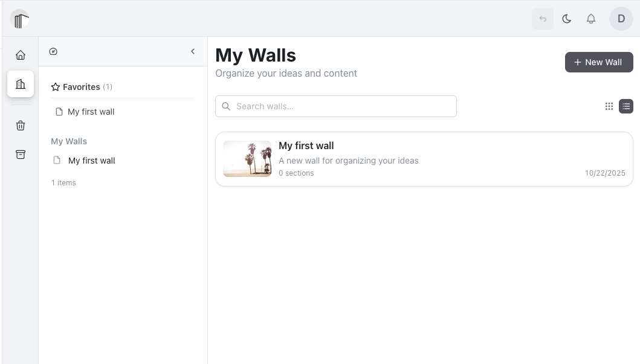Click the palm tree wall thumbnail
This screenshot has height=364, width=640.
pos(247,159)
